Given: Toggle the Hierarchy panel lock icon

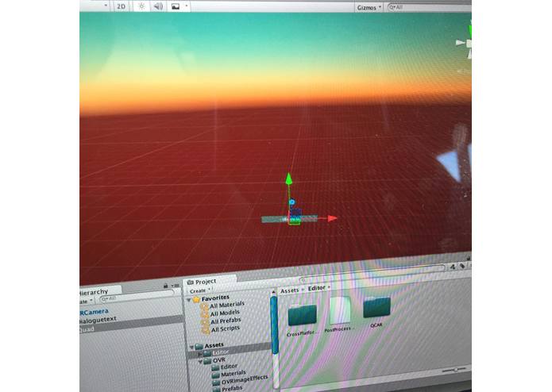Looking at the screenshot, I should [x=166, y=286].
